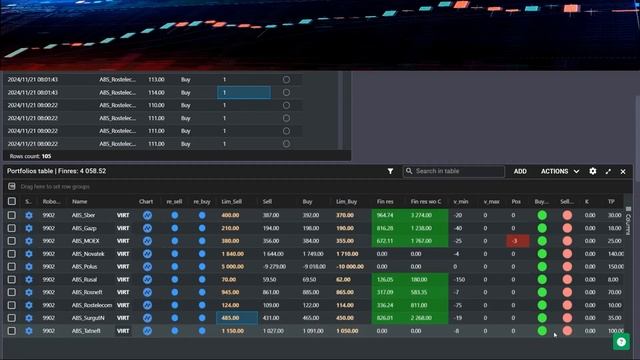The width and height of the screenshot is (640, 360).
Task: Click ABS_Novatek Lim_Sell 1 840.00
Action: (233, 254)
